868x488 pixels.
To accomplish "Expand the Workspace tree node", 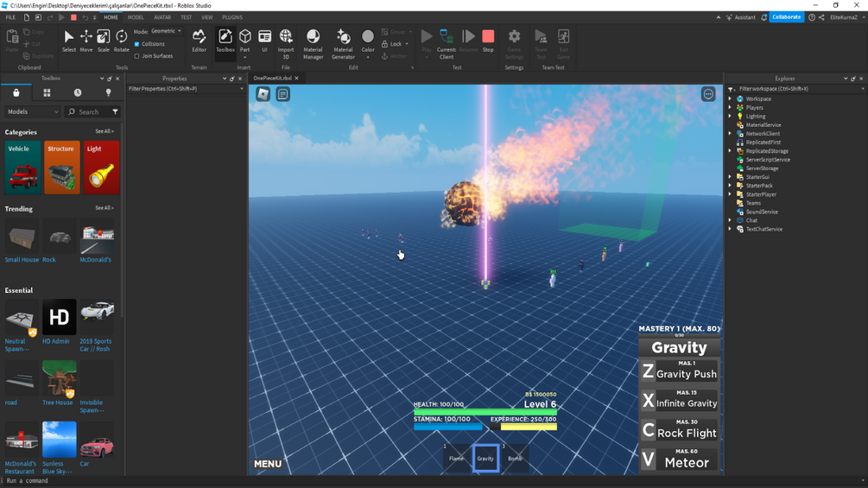I will [730, 99].
